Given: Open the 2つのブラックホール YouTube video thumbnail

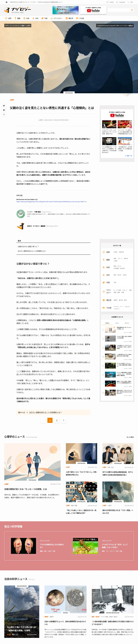Looking at the screenshot, I should (109, 124).
